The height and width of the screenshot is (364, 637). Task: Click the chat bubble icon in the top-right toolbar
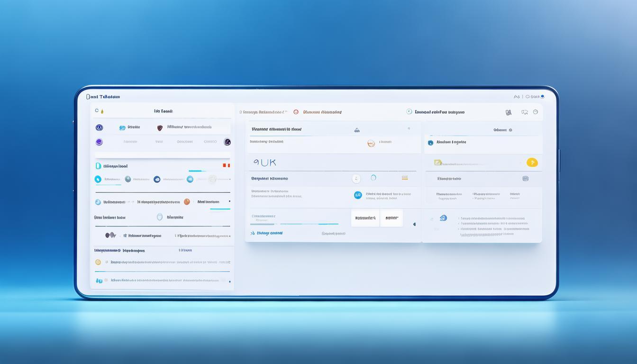524,112
